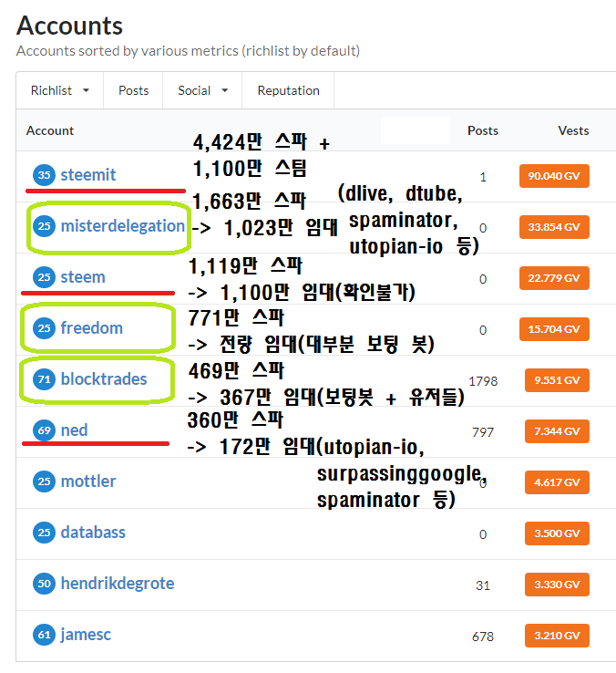Switch to the Posts tab
Screen dimensions: 616x673
(x=133, y=90)
